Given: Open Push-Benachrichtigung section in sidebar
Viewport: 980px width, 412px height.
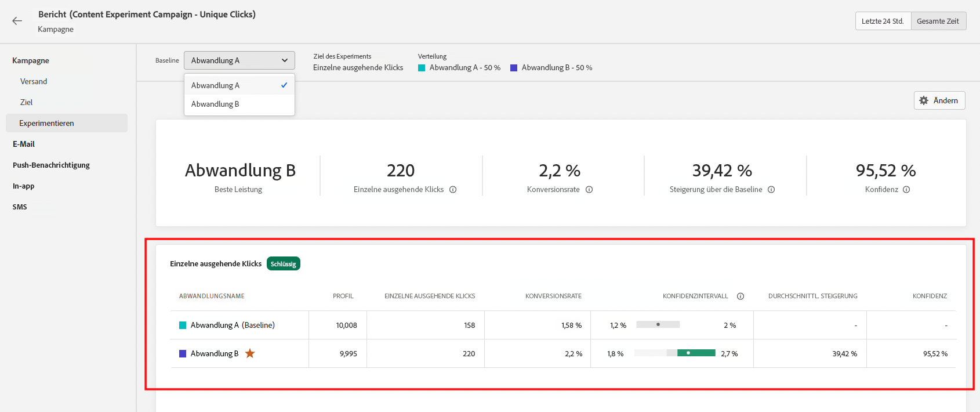Looking at the screenshot, I should (x=51, y=165).
